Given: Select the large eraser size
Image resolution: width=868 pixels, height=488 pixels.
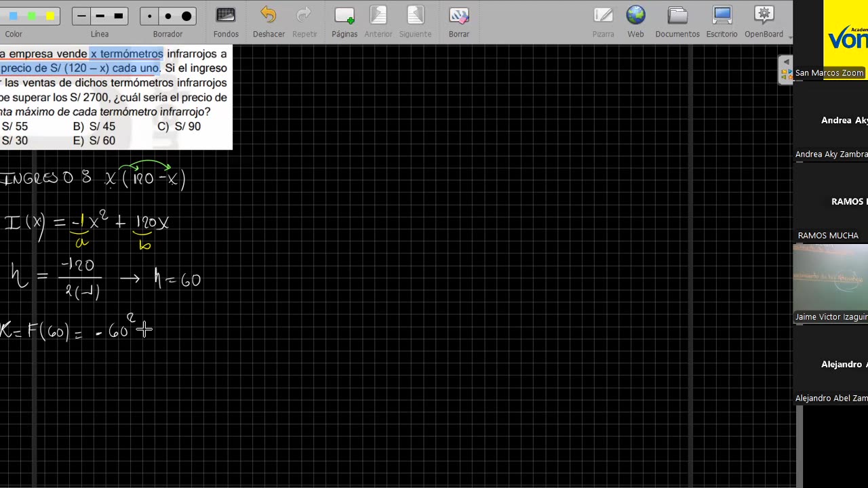Looking at the screenshot, I should tap(186, 16).
